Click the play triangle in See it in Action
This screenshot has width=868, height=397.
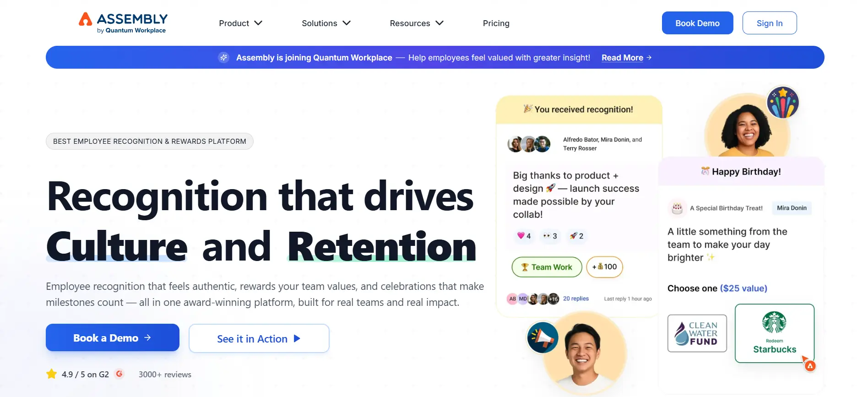[x=297, y=338]
